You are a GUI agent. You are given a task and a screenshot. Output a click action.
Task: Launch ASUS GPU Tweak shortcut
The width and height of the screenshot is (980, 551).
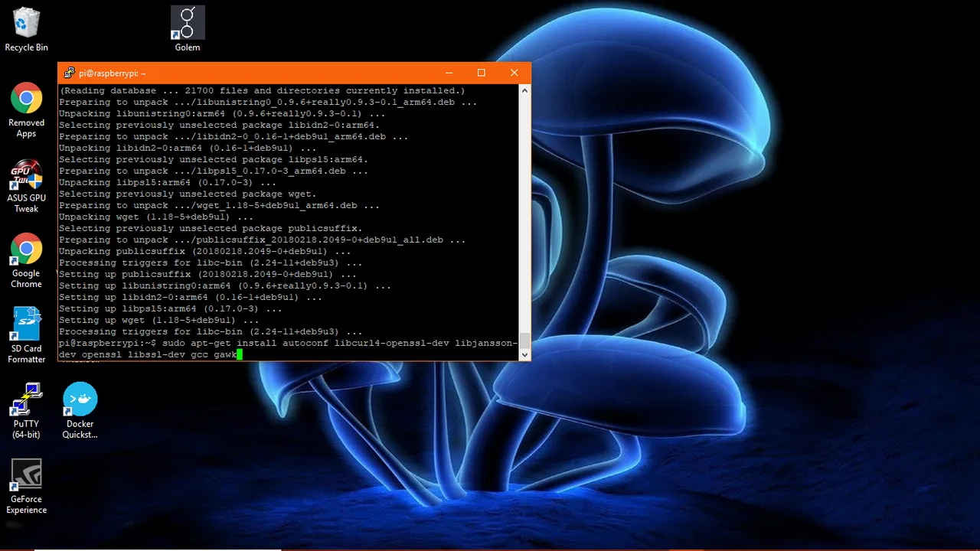click(26, 186)
